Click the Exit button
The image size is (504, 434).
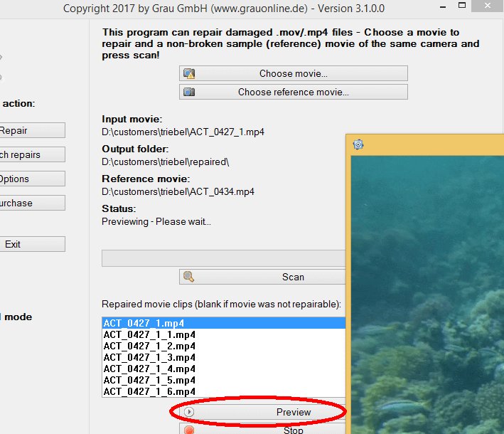click(x=32, y=244)
